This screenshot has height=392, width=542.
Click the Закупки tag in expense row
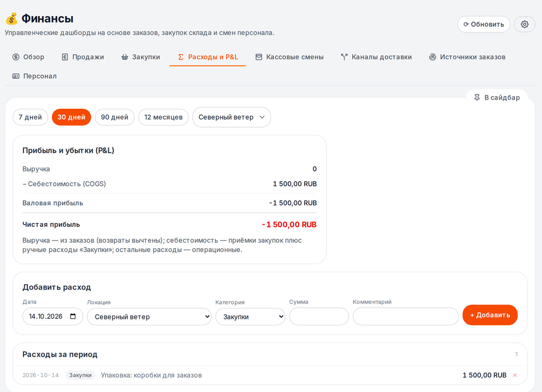[80, 375]
